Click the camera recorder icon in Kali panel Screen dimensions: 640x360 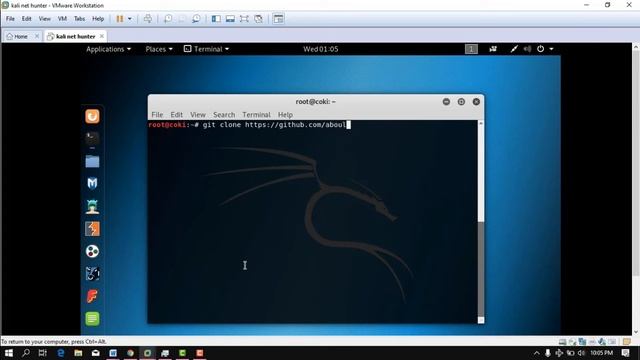493,49
